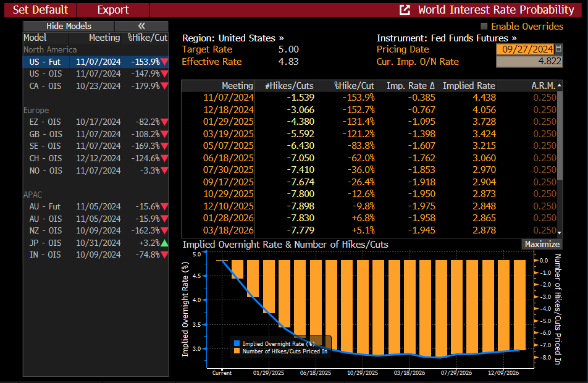Click the meetings table vertical scrollbar
Viewport: 588px width, 383px height.
560,135
